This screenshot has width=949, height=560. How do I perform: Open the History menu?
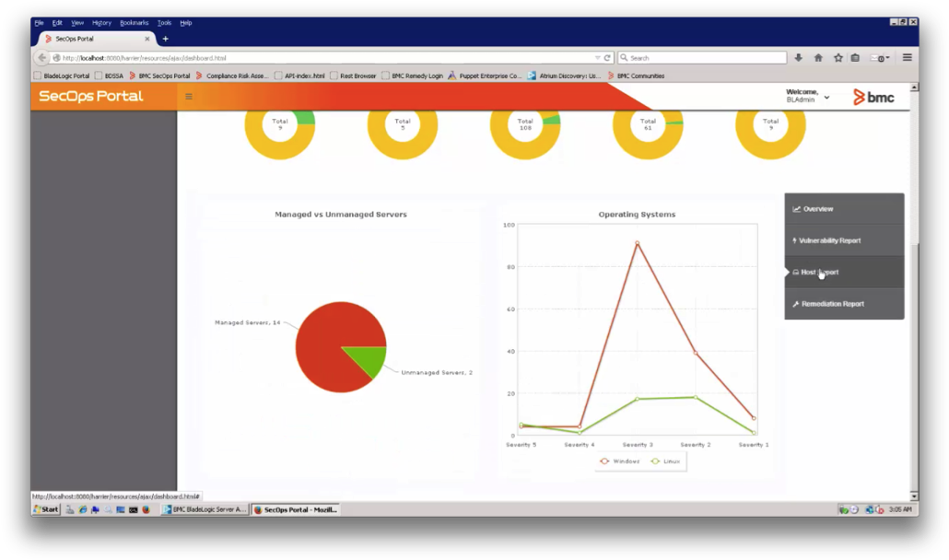click(x=101, y=23)
